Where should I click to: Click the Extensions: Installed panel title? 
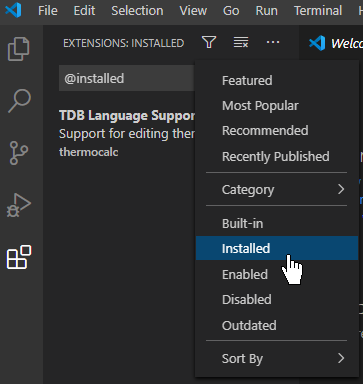[x=124, y=43]
